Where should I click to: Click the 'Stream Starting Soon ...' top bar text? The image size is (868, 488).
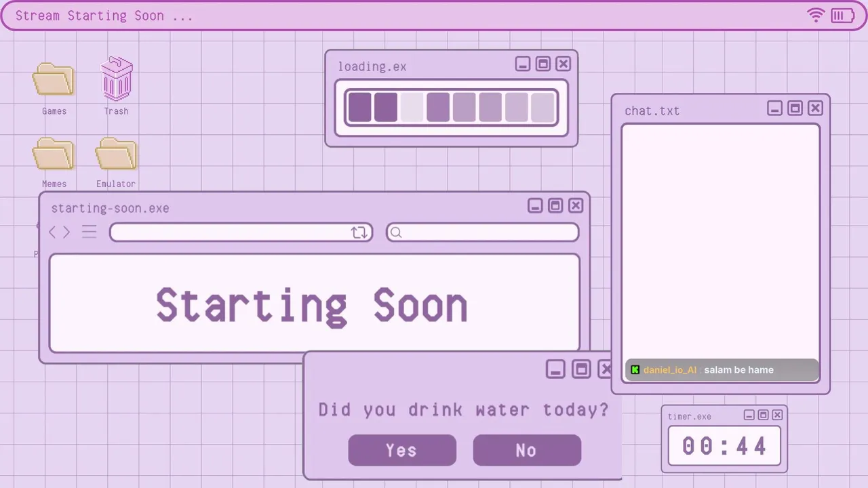pyautogui.click(x=104, y=16)
